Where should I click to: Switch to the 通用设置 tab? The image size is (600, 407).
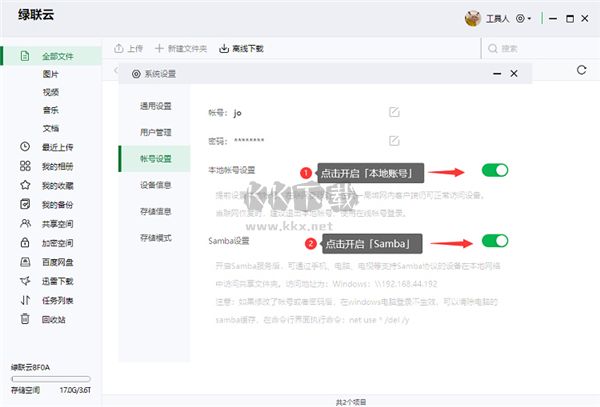[155, 106]
